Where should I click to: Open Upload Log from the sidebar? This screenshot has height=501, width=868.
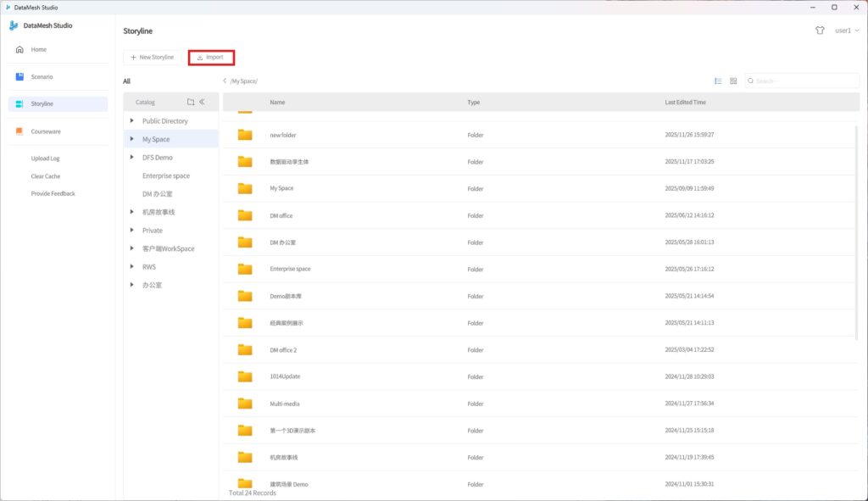(46, 159)
